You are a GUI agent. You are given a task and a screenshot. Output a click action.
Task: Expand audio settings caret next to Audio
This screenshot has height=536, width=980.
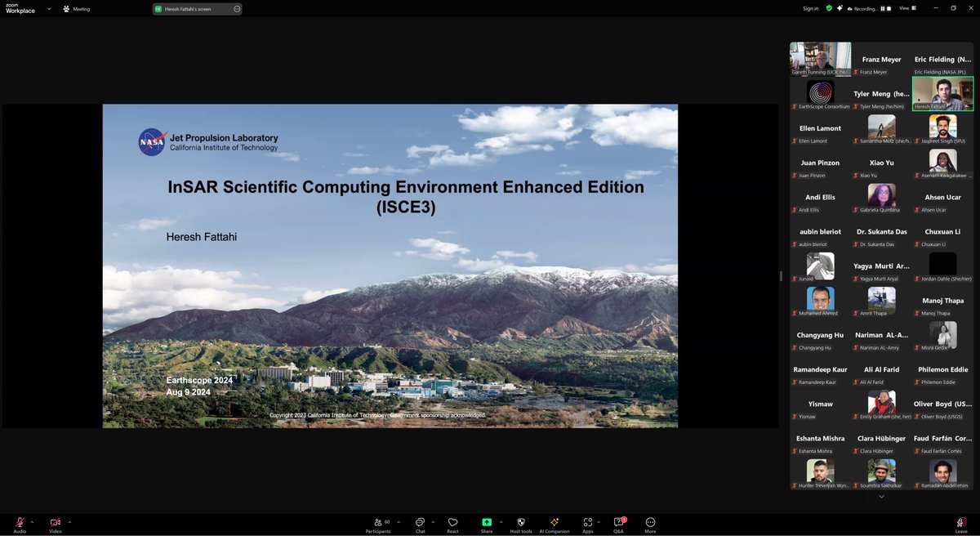pyautogui.click(x=32, y=521)
